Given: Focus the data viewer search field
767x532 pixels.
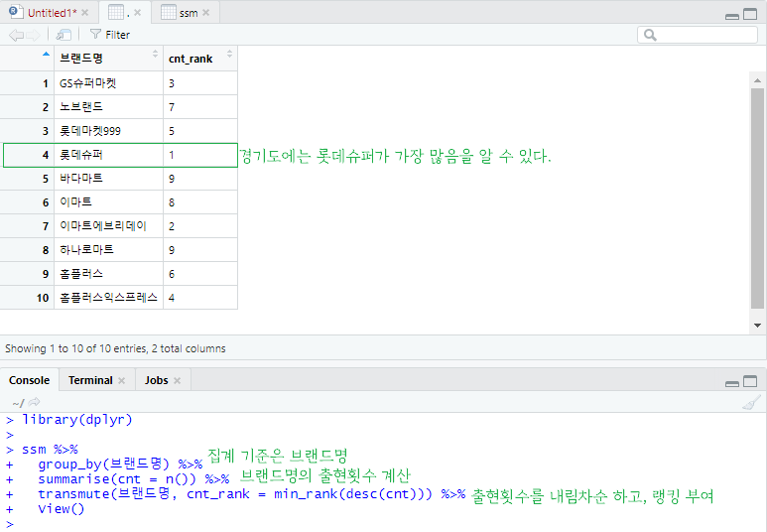Looking at the screenshot, I should (x=698, y=35).
